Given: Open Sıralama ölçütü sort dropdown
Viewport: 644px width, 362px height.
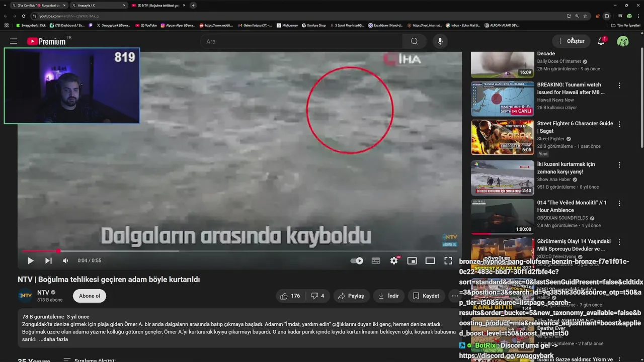Looking at the screenshot, I should point(90,360).
